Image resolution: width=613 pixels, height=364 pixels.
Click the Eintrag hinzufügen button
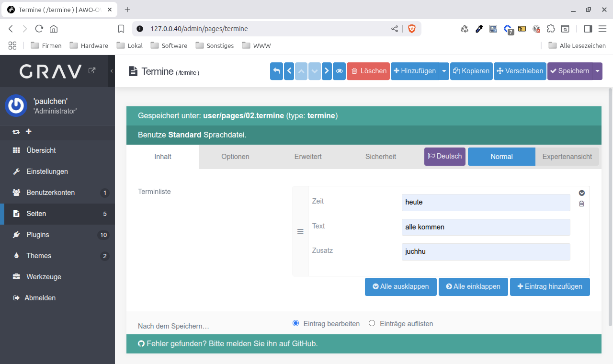click(x=550, y=287)
